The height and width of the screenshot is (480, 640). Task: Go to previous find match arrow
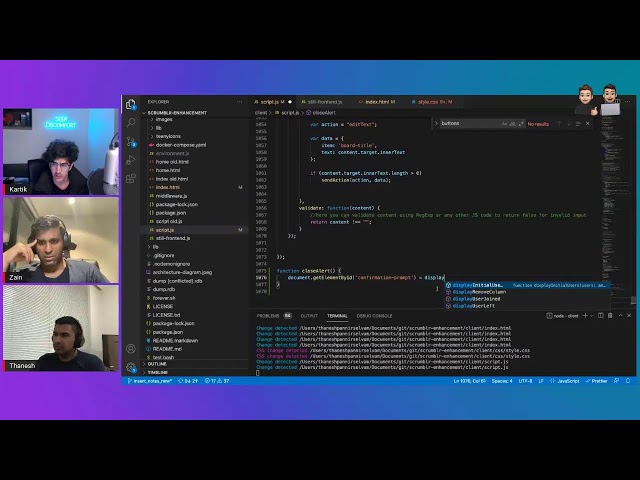pos(559,124)
